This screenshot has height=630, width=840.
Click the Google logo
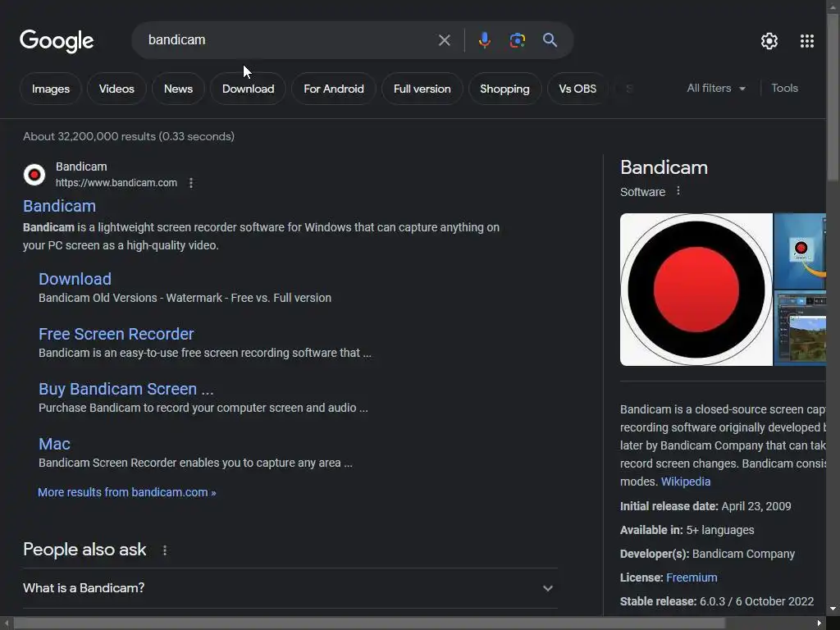click(57, 41)
